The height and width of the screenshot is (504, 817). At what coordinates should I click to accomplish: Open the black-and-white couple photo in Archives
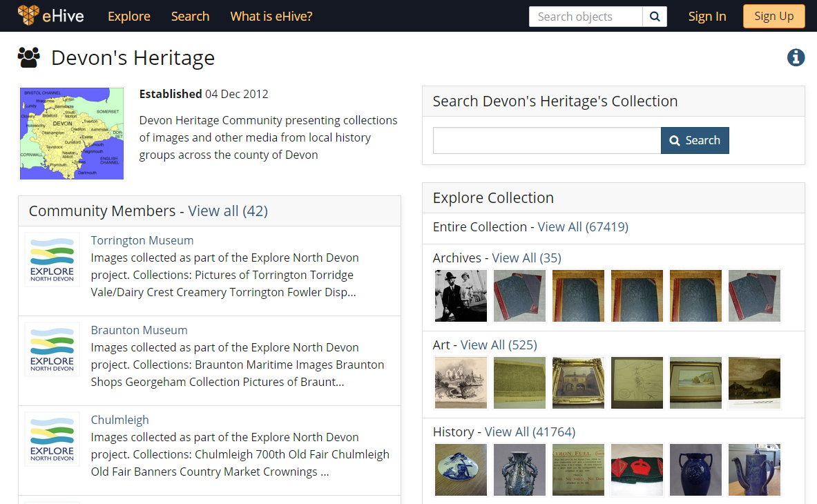(461, 295)
